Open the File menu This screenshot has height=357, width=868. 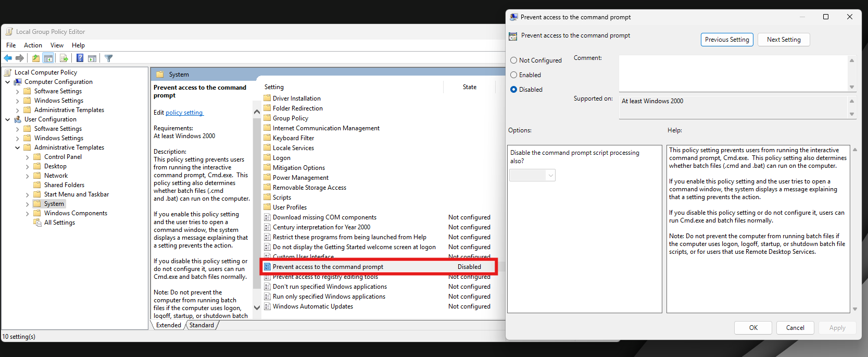pyautogui.click(x=11, y=45)
